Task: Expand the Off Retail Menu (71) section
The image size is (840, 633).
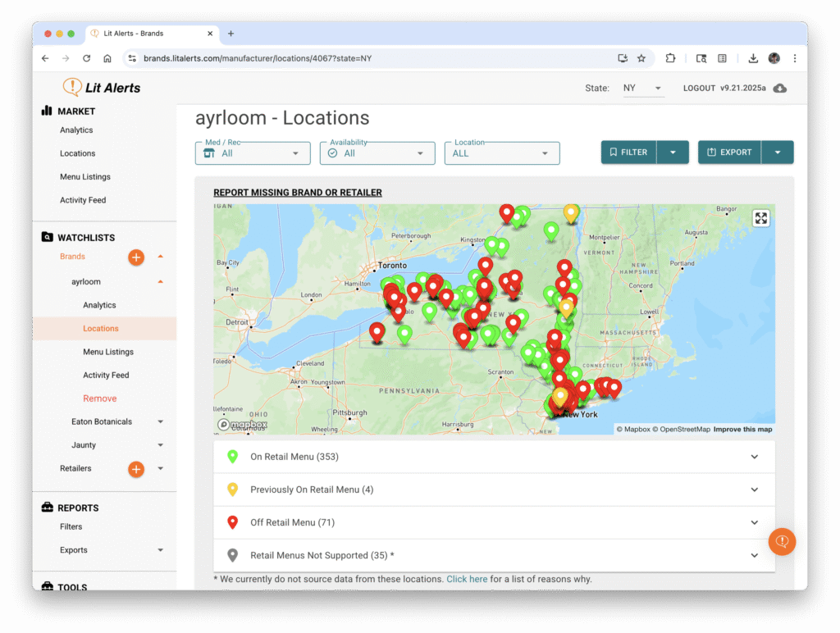Action: click(494, 522)
